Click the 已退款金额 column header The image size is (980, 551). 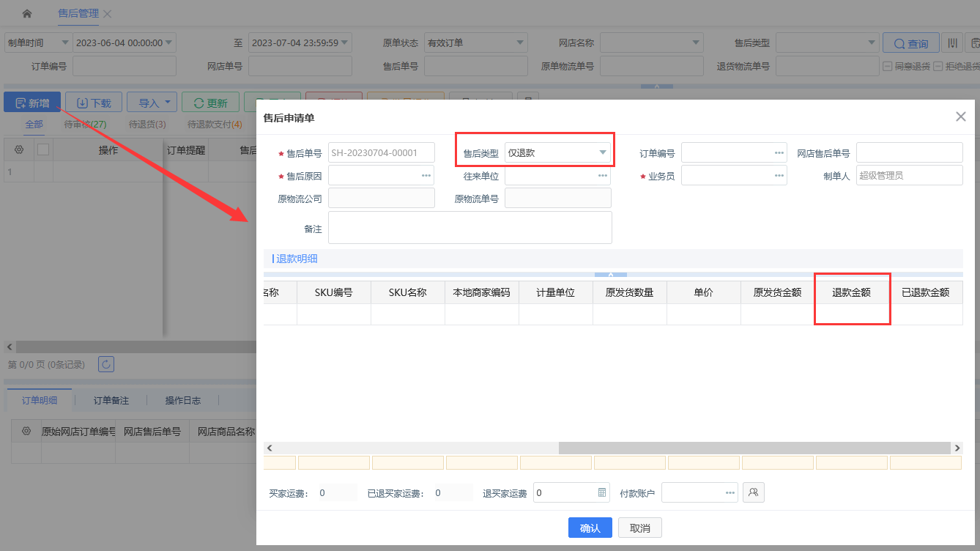click(x=926, y=292)
